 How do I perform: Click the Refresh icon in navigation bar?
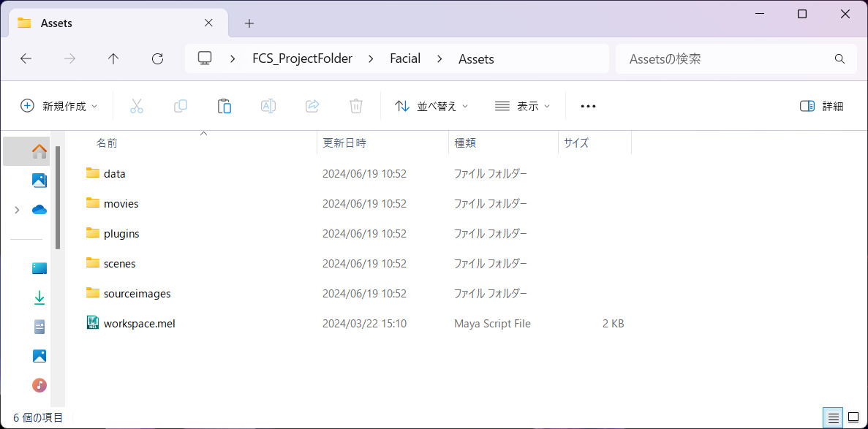tap(157, 59)
